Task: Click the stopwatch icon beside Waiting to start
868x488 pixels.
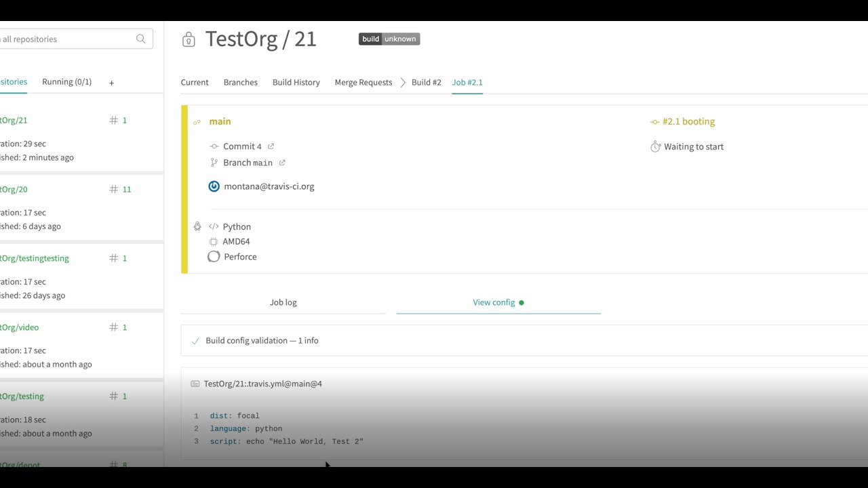Action: pyautogui.click(x=655, y=146)
